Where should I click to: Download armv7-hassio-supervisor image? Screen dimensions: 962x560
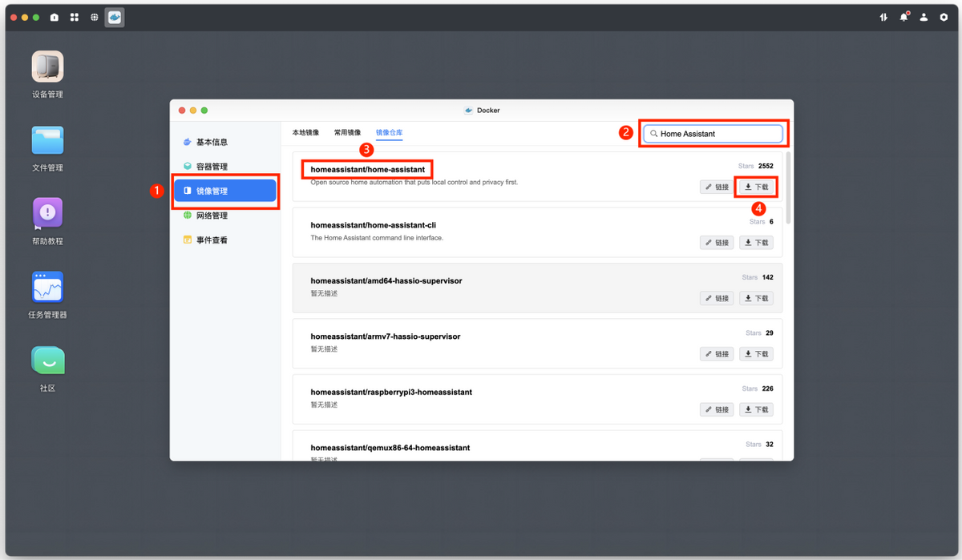(x=756, y=353)
